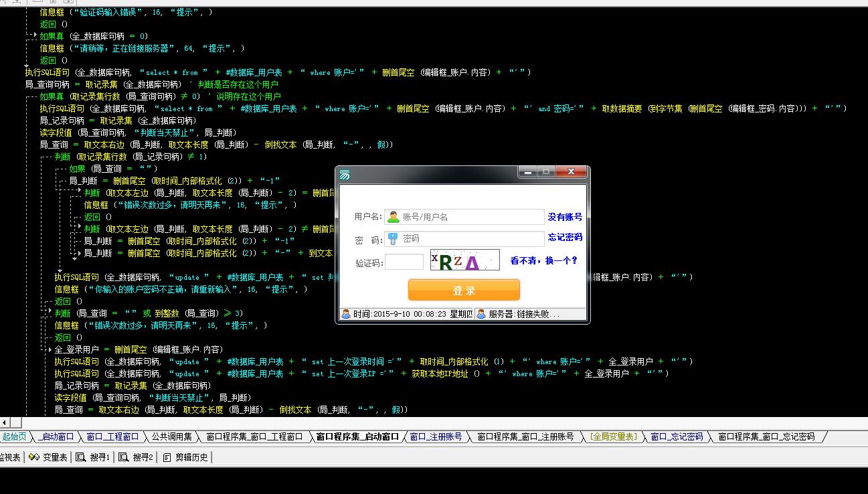Click the captcha image showing XRZA
The width and height of the screenshot is (868, 494).
[x=464, y=260]
